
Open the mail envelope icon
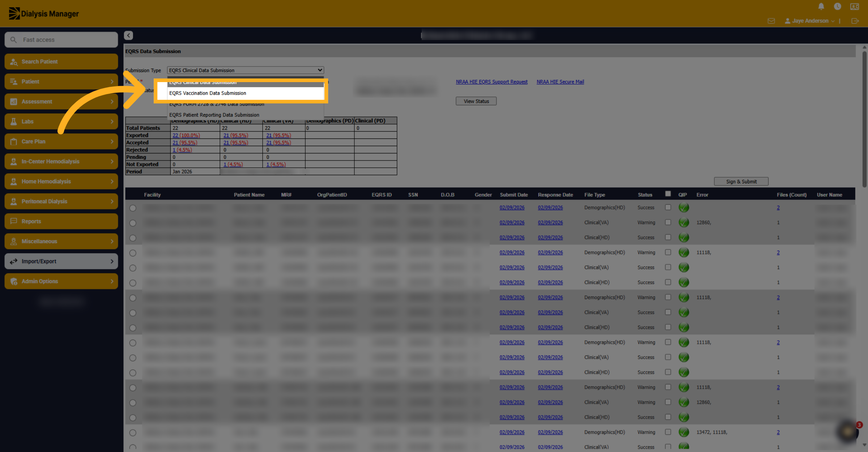coord(771,21)
